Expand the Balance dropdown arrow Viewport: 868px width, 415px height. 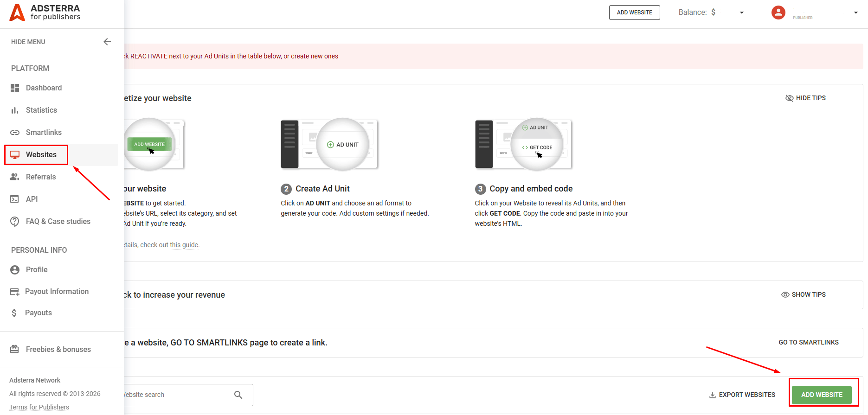click(x=742, y=13)
